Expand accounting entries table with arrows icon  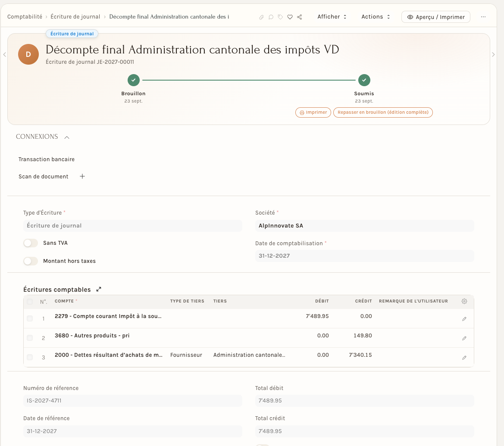(99, 289)
